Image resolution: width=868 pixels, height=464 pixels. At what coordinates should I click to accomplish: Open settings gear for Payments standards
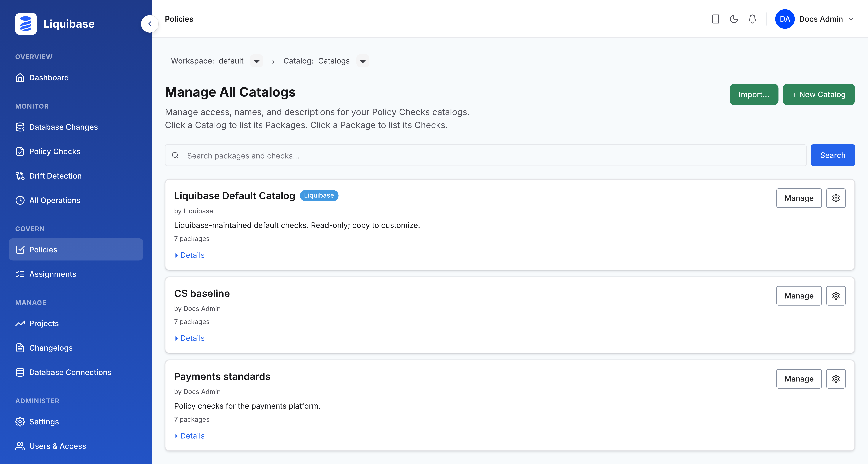(836, 379)
